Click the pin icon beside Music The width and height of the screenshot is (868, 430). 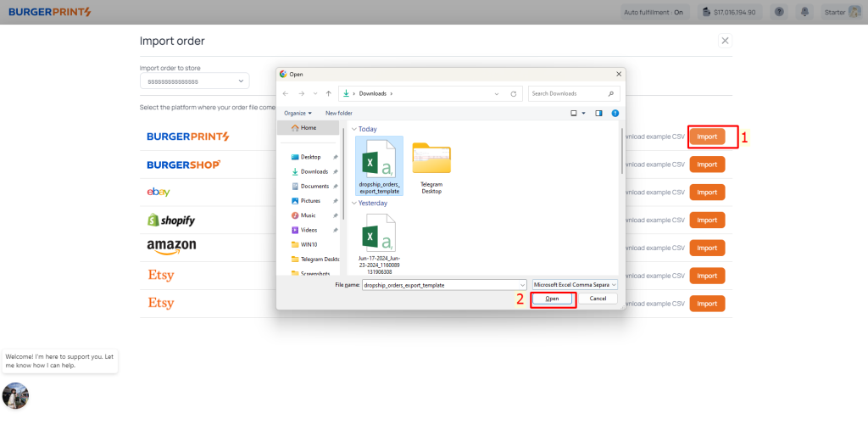336,215
